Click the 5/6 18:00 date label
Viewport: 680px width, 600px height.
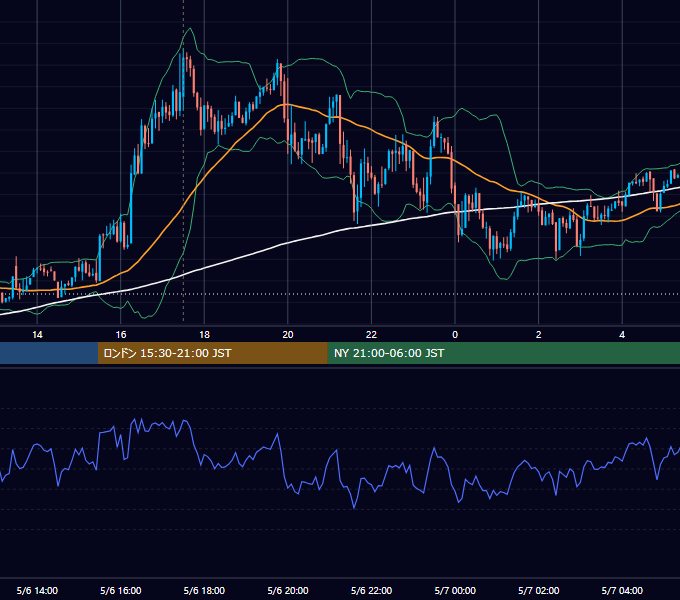(204, 590)
